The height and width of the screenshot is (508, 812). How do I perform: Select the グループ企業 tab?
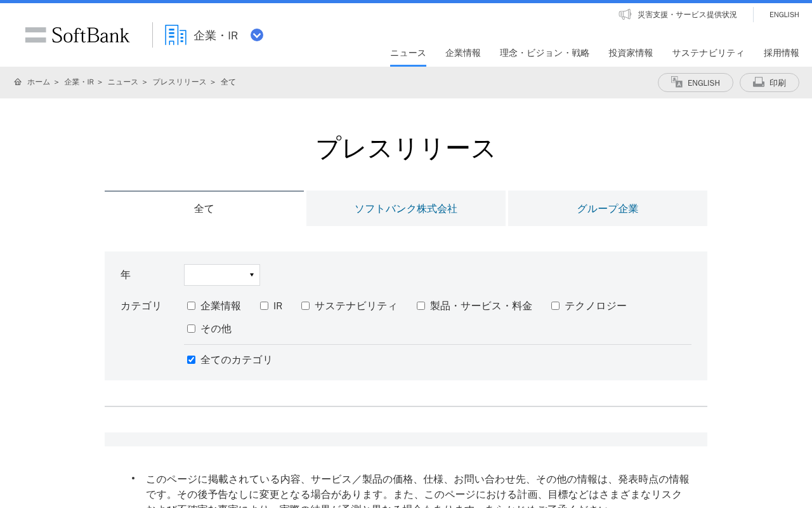click(608, 208)
